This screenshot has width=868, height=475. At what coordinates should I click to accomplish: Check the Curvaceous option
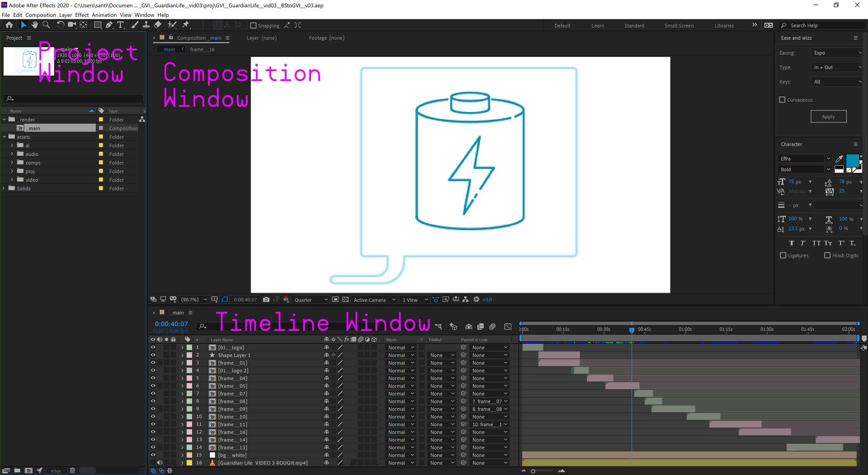782,100
